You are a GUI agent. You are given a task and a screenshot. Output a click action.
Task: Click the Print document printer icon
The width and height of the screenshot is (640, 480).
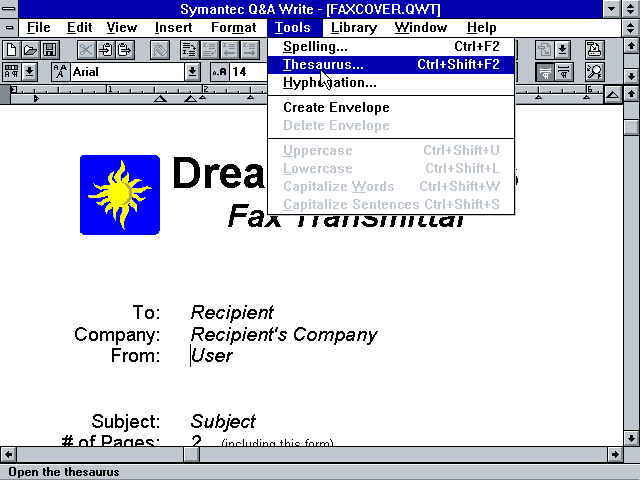594,50
